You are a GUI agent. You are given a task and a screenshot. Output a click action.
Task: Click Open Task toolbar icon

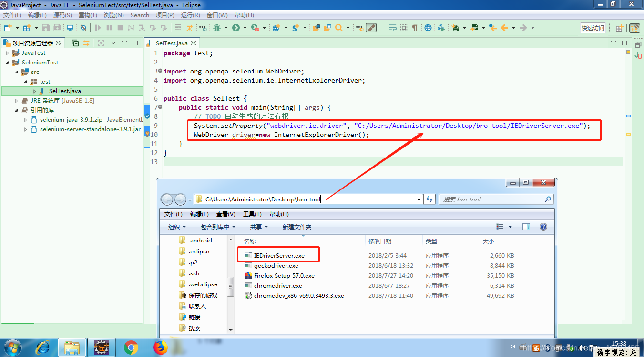click(x=327, y=28)
